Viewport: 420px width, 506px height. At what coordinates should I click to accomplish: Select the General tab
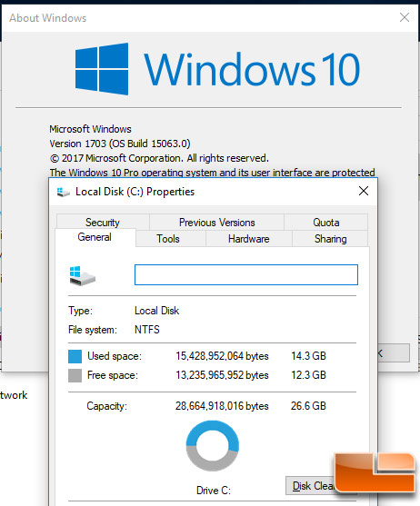(x=95, y=237)
